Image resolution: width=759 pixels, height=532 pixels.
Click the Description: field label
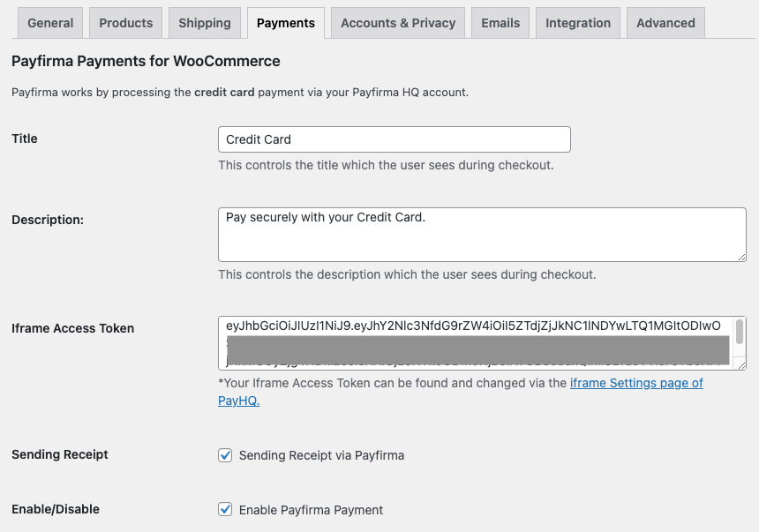(x=48, y=220)
